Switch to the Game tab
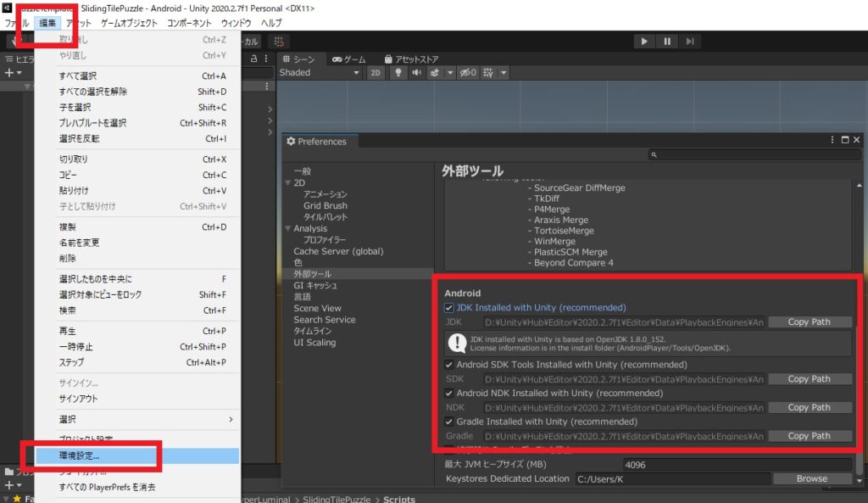This screenshot has width=868, height=503. [348, 59]
